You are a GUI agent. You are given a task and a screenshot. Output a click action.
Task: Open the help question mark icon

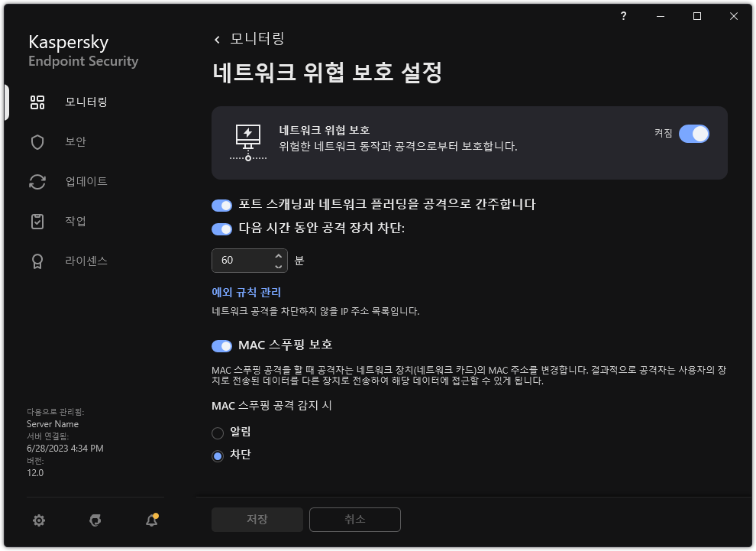[x=622, y=15]
